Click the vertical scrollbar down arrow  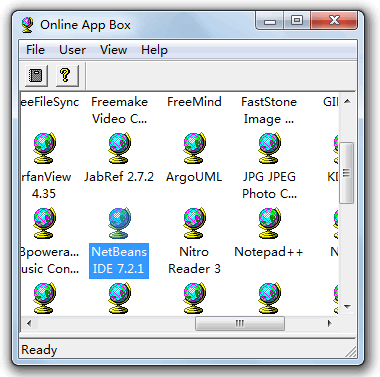[347, 306]
